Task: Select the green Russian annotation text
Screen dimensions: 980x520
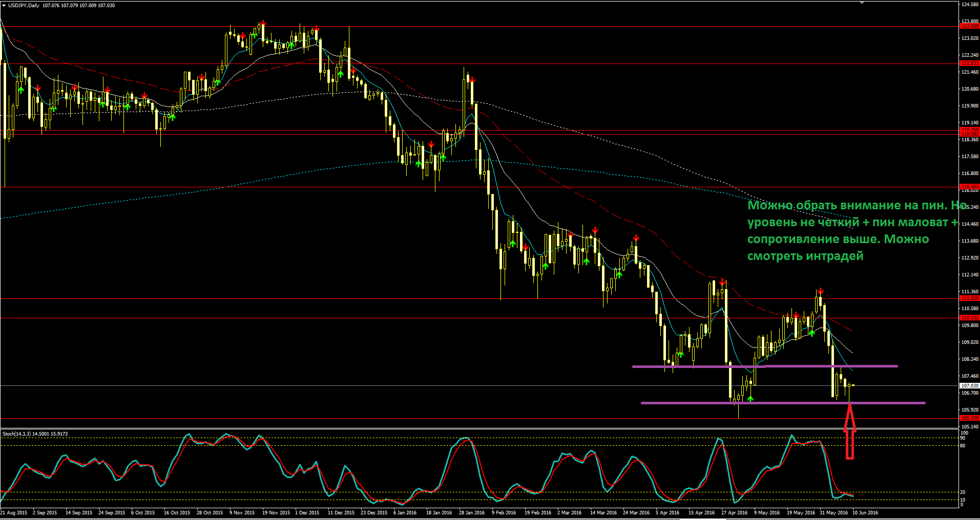Action: (x=857, y=230)
